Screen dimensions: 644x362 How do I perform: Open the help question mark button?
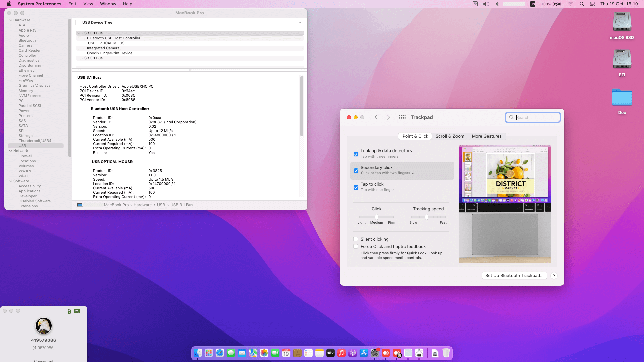pyautogui.click(x=554, y=276)
